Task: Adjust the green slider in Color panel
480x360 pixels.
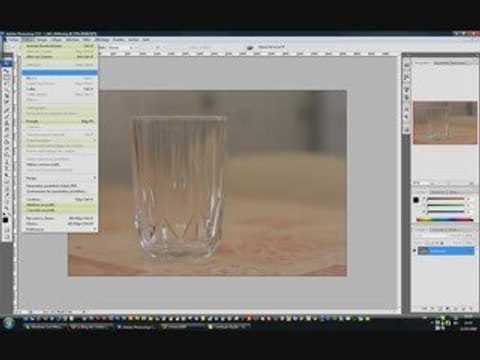Action: 446,205
